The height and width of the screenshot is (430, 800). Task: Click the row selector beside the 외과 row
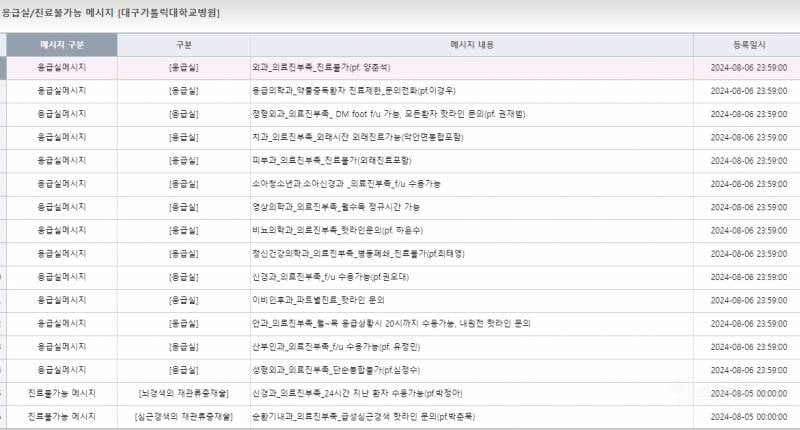tap(3, 68)
